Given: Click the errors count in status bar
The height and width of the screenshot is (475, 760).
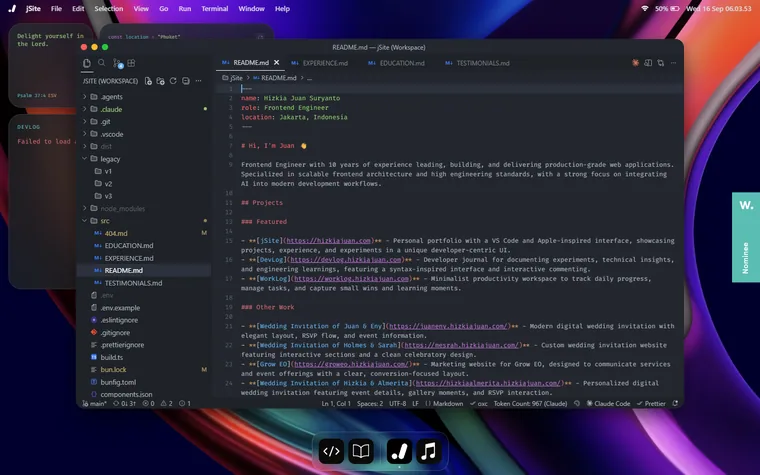Looking at the screenshot, I should [x=148, y=403].
